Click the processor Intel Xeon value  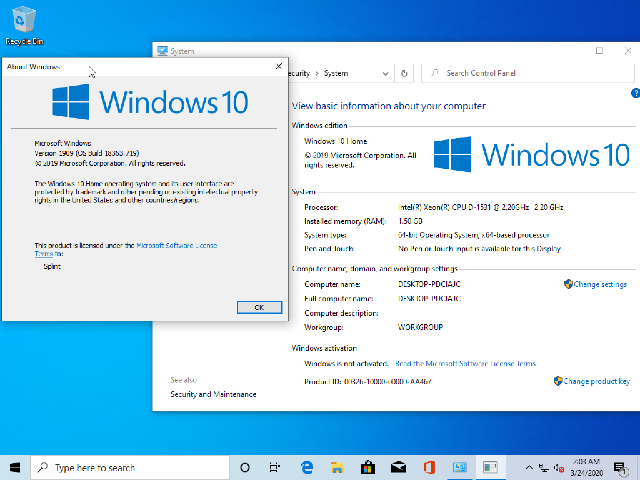480,207
